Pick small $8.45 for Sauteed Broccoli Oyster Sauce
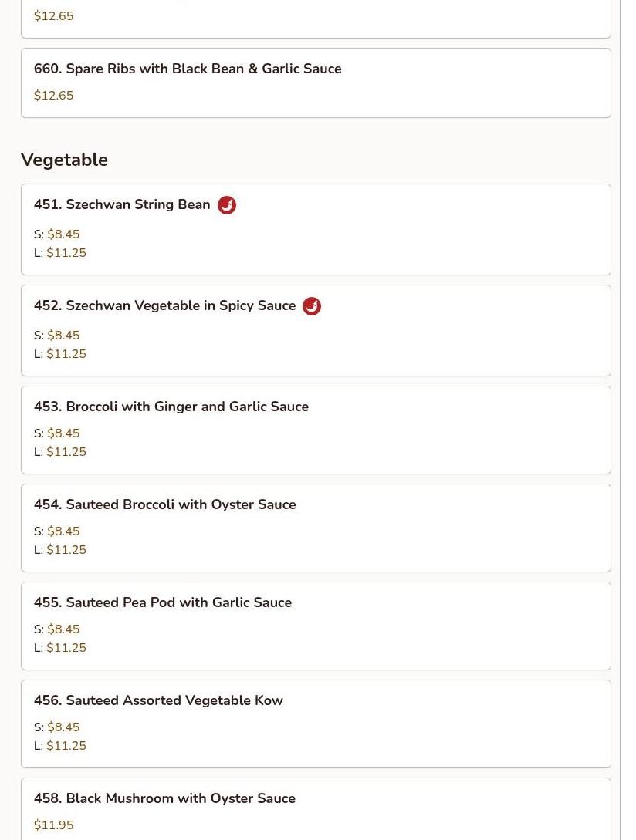 pyautogui.click(x=63, y=531)
